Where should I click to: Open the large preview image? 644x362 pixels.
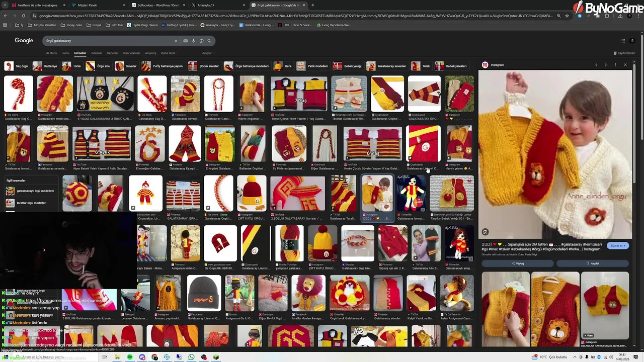pos(555,154)
